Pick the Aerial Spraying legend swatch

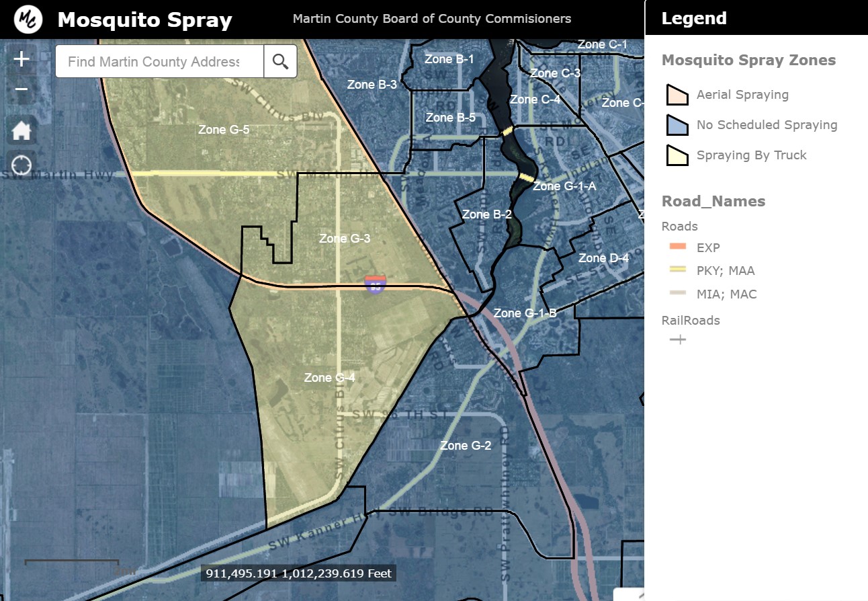678,95
